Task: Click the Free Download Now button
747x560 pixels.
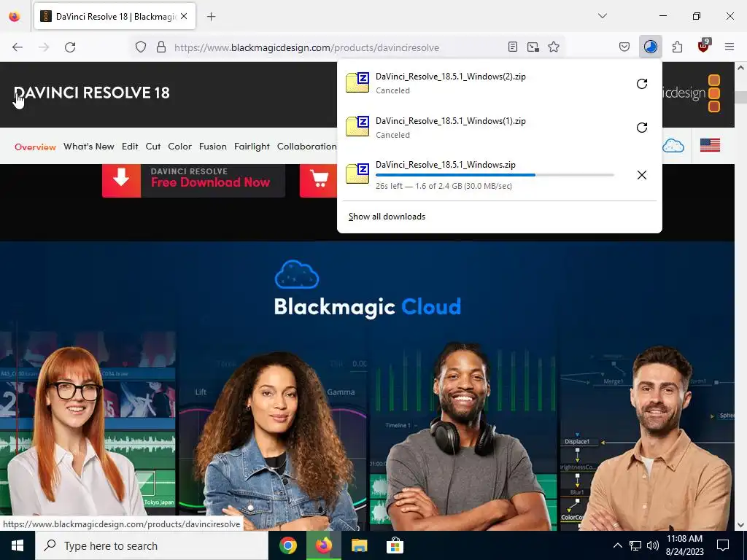Action: pyautogui.click(x=193, y=180)
